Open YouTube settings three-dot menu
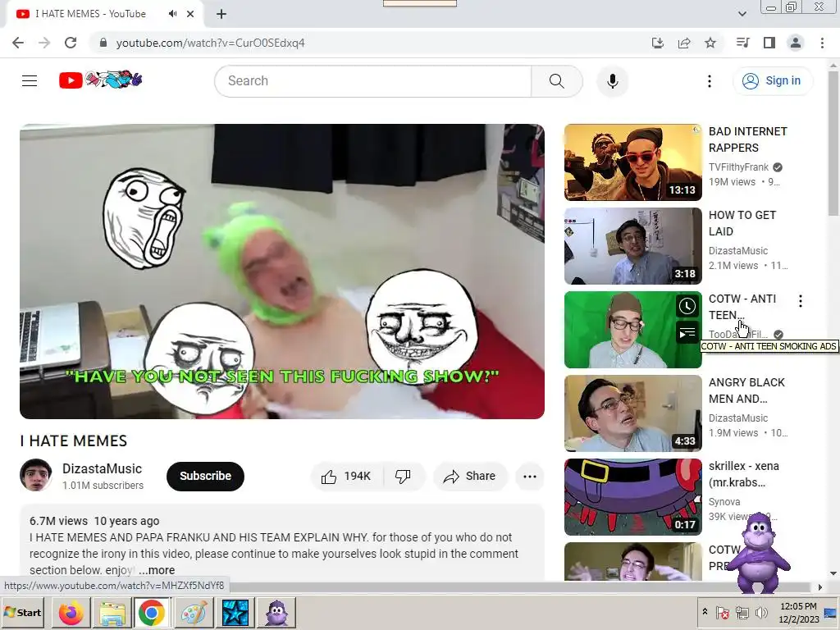The width and height of the screenshot is (840, 630). pos(710,81)
